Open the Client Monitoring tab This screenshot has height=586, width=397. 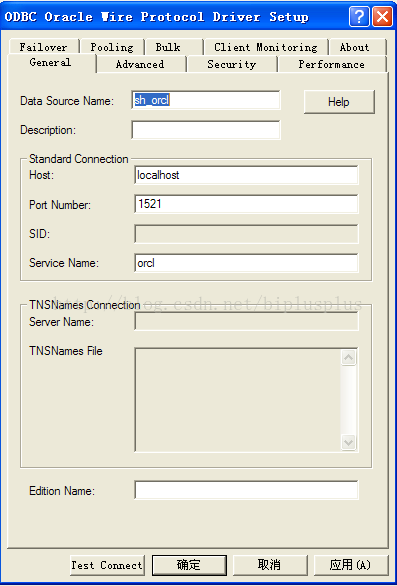pyautogui.click(x=266, y=47)
